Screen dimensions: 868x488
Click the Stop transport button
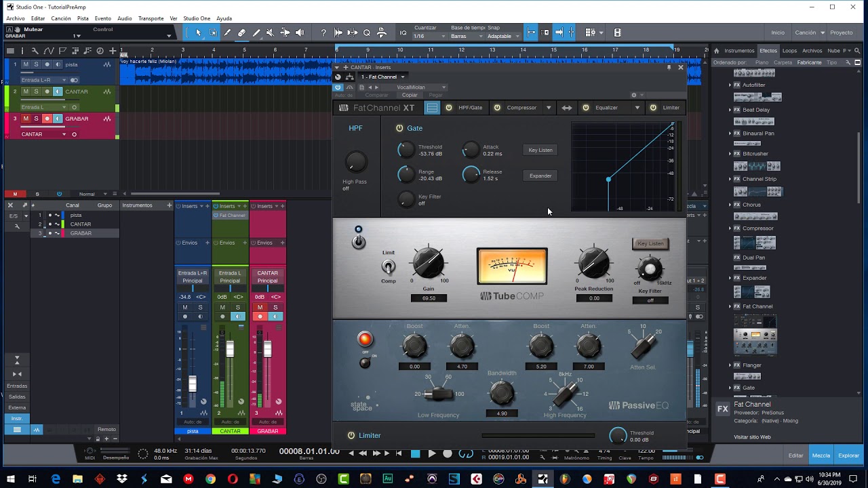(416, 453)
